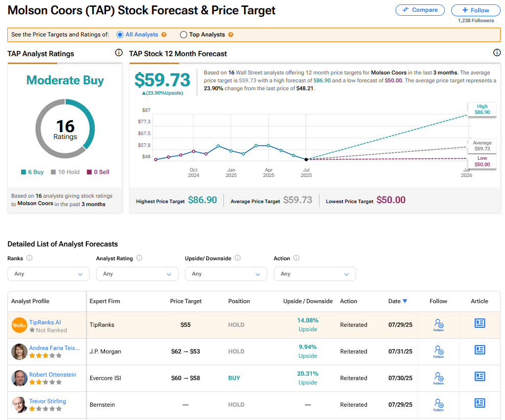The width and height of the screenshot is (505, 420).
Task: Click Trevor Stirling's profile photo
Action: tap(20, 404)
